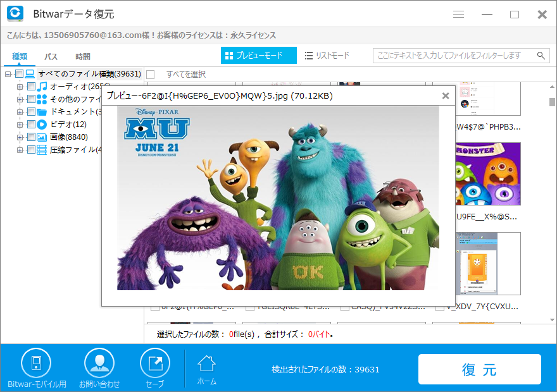Viewport: 557px width, 392px height.
Task: Click the preview title file name text
Action: [x=220, y=95]
